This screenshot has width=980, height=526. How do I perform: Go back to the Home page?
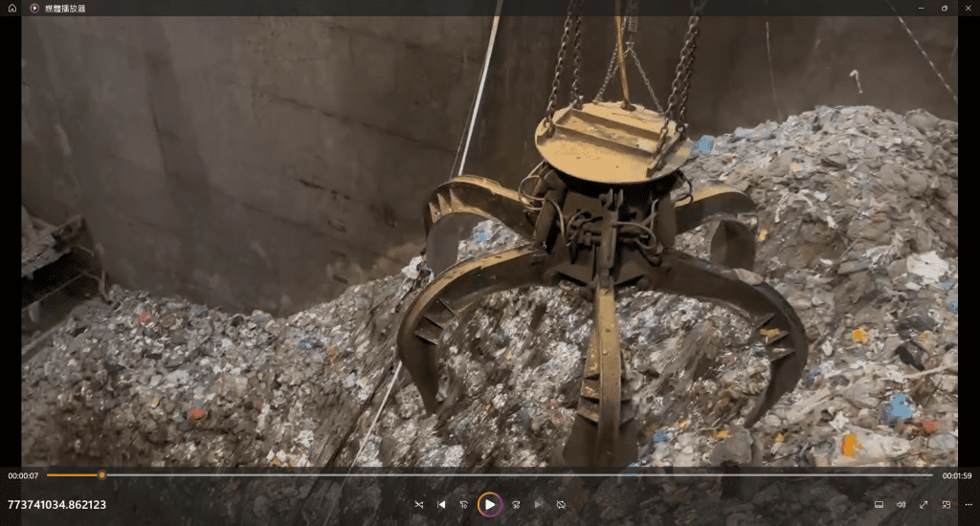[12, 8]
